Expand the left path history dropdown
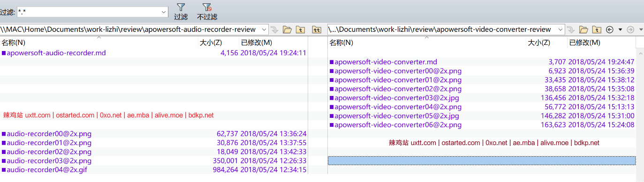Screen dimensions: 644x182 [x=264, y=29]
